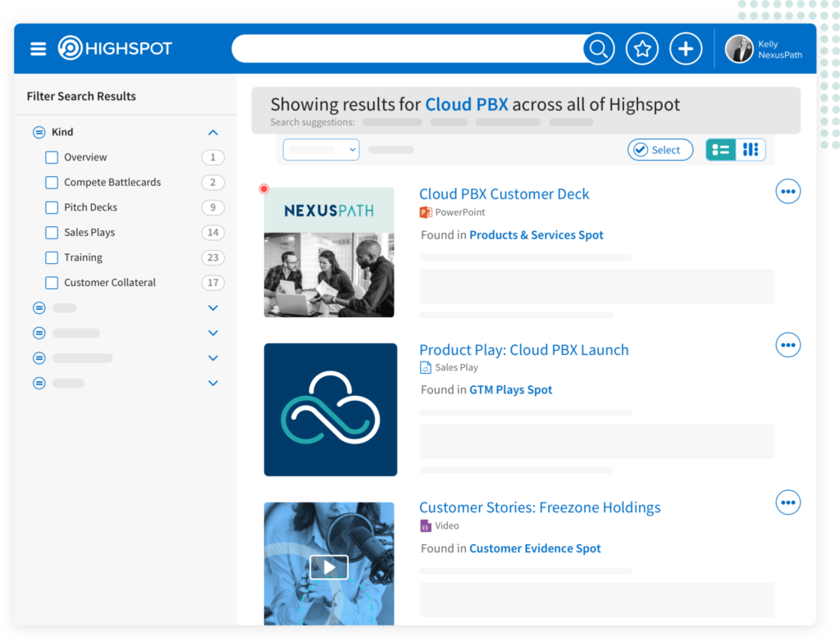The width and height of the screenshot is (840, 641).
Task: Play the Freezone Holdings video thumbnail
Action: point(329,566)
